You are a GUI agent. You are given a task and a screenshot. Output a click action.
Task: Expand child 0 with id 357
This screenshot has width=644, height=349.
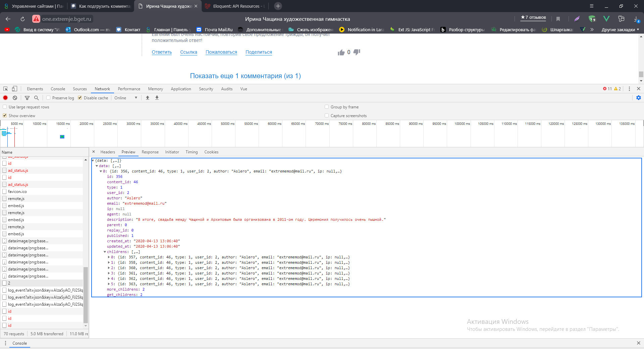[x=109, y=257]
